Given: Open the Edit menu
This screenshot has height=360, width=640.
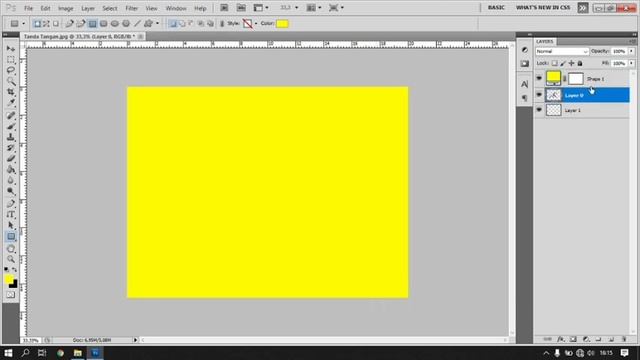Looking at the screenshot, I should (45, 8).
